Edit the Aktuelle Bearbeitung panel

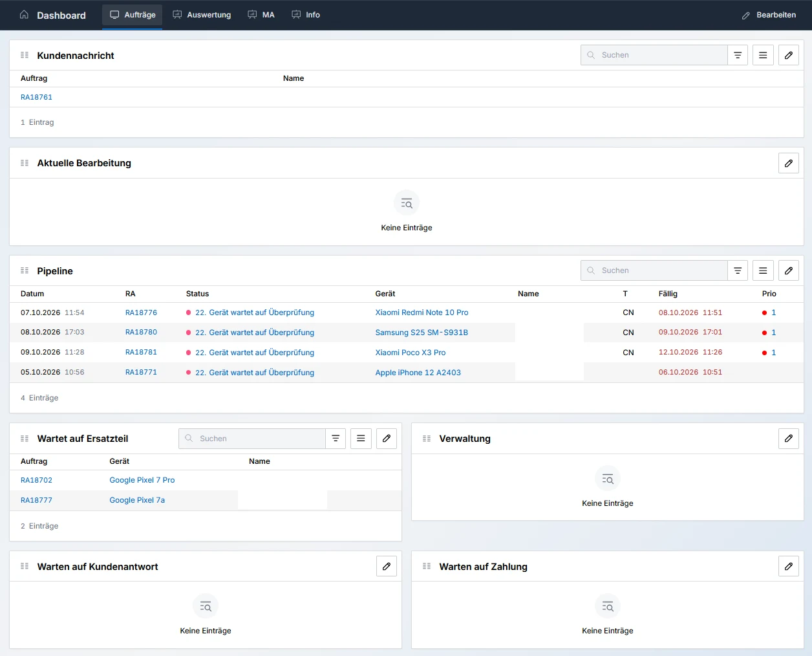click(x=789, y=163)
